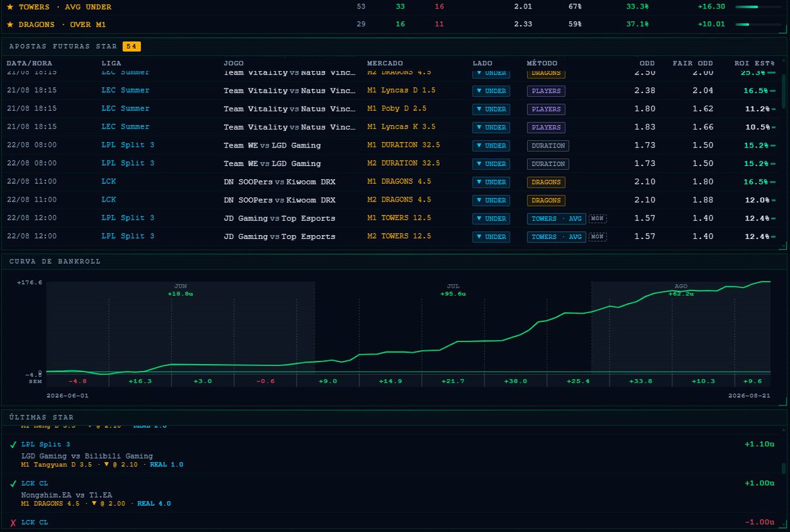This screenshot has width=790, height=532.
Task: Select the green check for LGD Gaming vs Bilibili Gaming
Action: (x=13, y=445)
